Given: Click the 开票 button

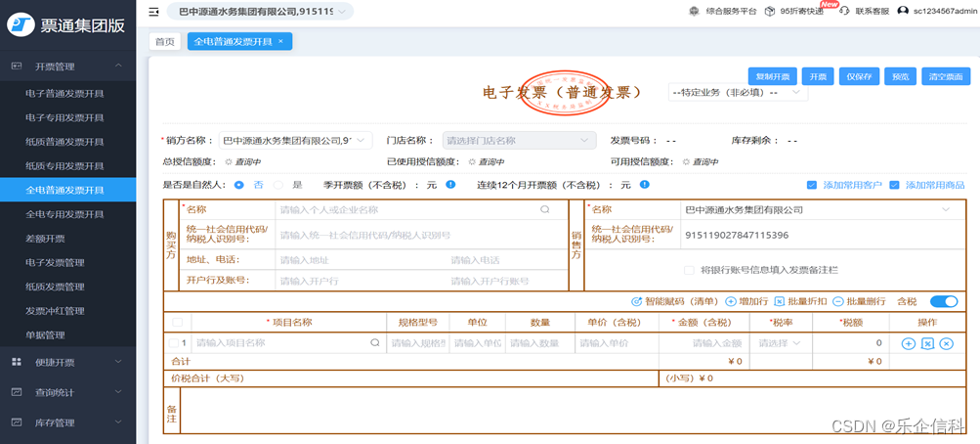Looking at the screenshot, I should pyautogui.click(x=818, y=76).
